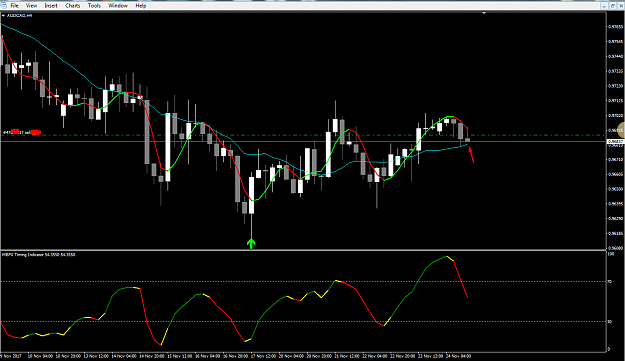Select the green up arrow signal below the candle low
Image resolution: width=625 pixels, height=361 pixels.
point(251,243)
